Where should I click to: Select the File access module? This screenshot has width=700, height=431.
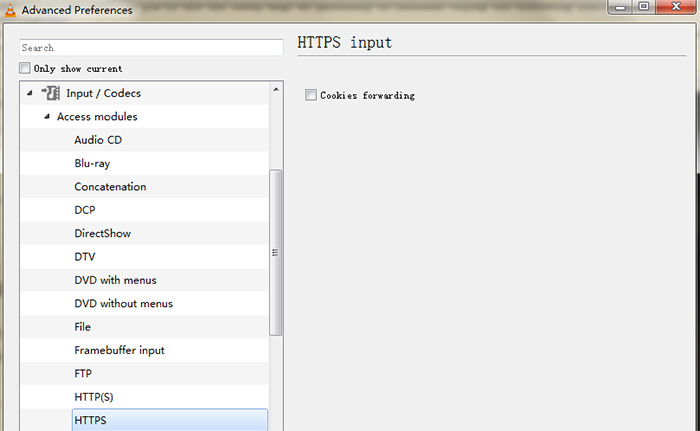(83, 327)
